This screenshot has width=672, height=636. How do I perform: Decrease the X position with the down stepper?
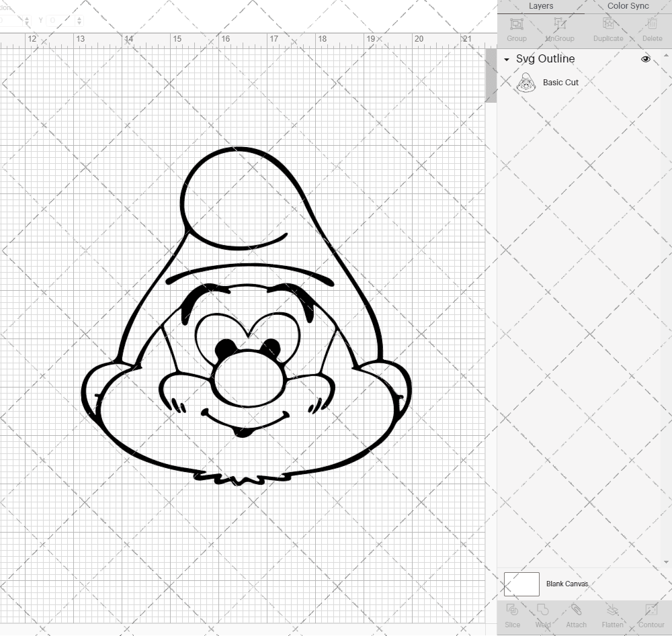(27, 24)
